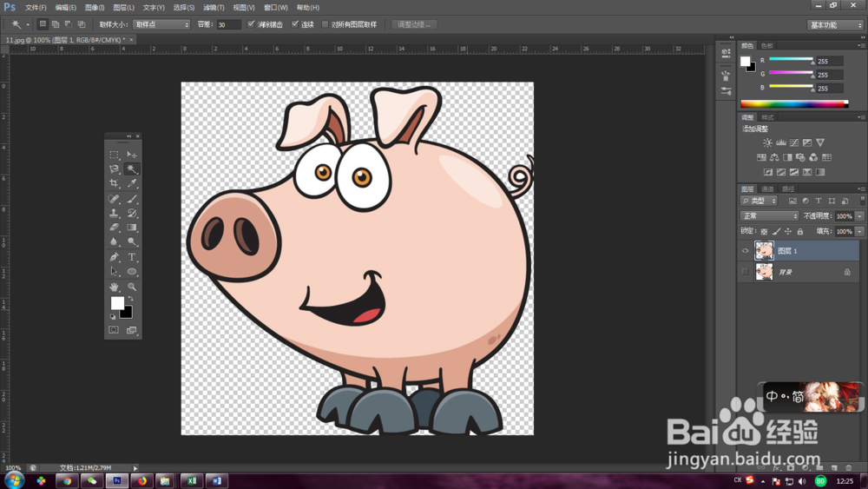
Task: Select the Pen tool
Action: pyautogui.click(x=114, y=257)
